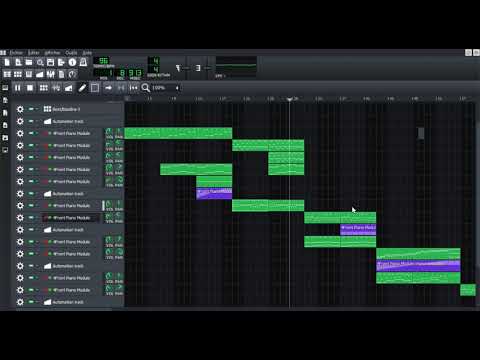
Task: Show the Song Editor window
Action: point(7,74)
